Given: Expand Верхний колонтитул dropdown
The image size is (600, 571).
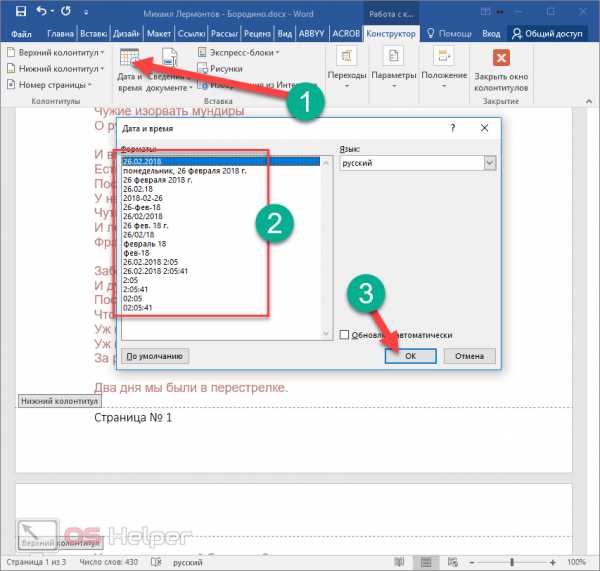Looking at the screenshot, I should click(56, 52).
